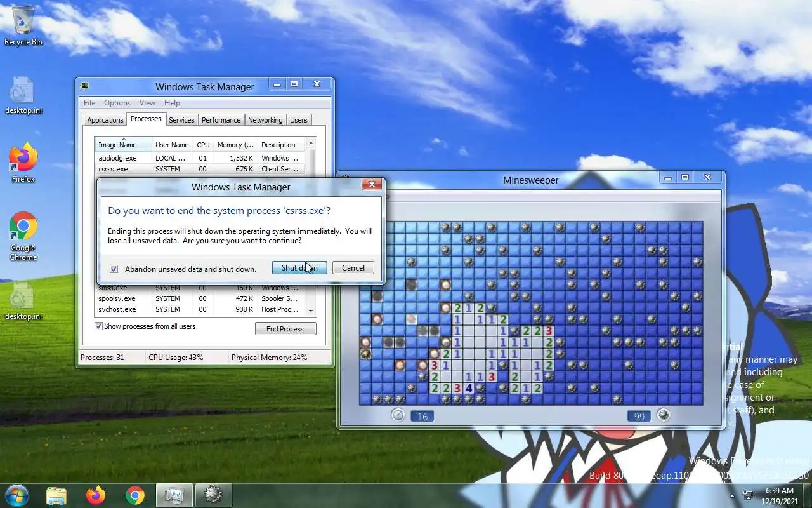This screenshot has width=812, height=508.
Task: Switch to the Processes tab
Action: point(146,119)
